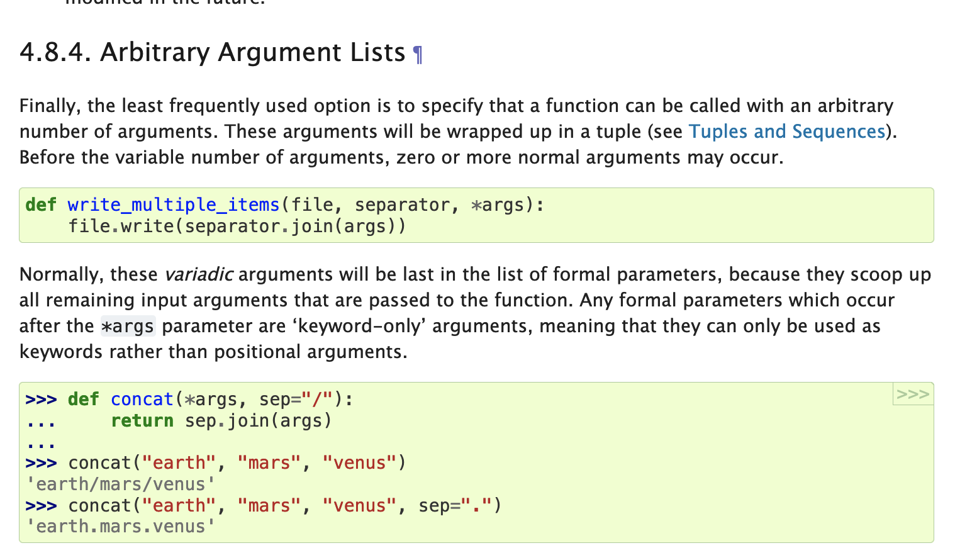The image size is (955, 560).
Task: Click the function name 'concat' in the def line
Action: (x=142, y=400)
